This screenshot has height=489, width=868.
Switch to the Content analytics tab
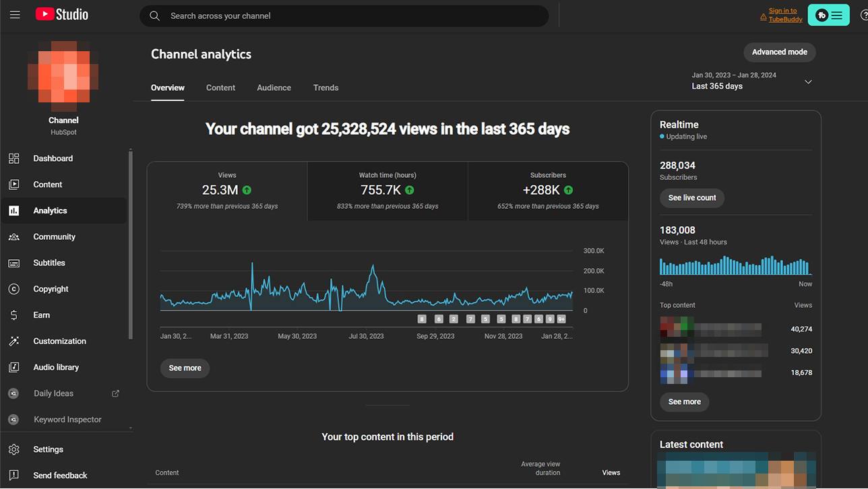pyautogui.click(x=220, y=88)
